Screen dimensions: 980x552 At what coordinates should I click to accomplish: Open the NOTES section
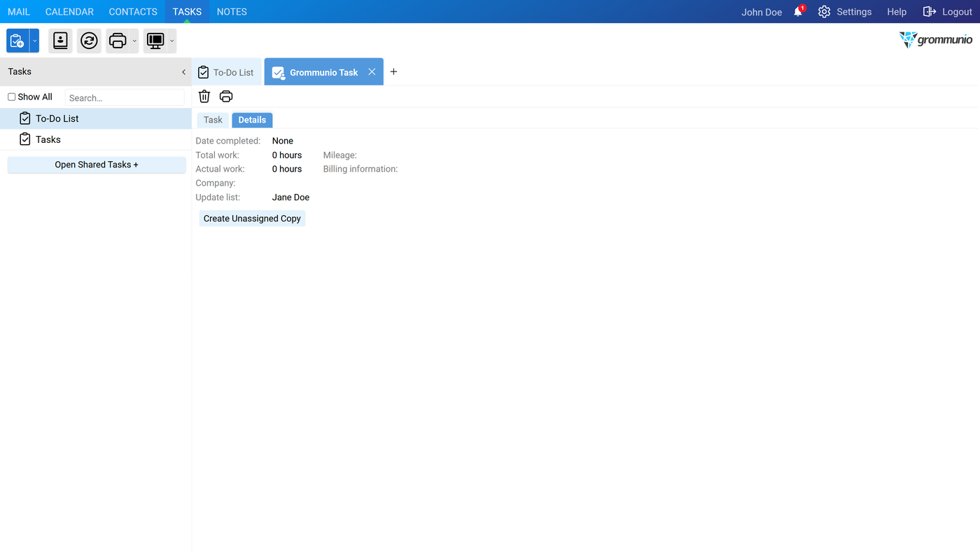point(232,12)
